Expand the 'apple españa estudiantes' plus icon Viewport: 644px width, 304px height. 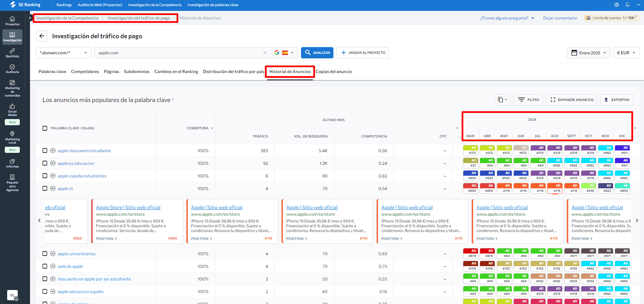[x=53, y=176]
